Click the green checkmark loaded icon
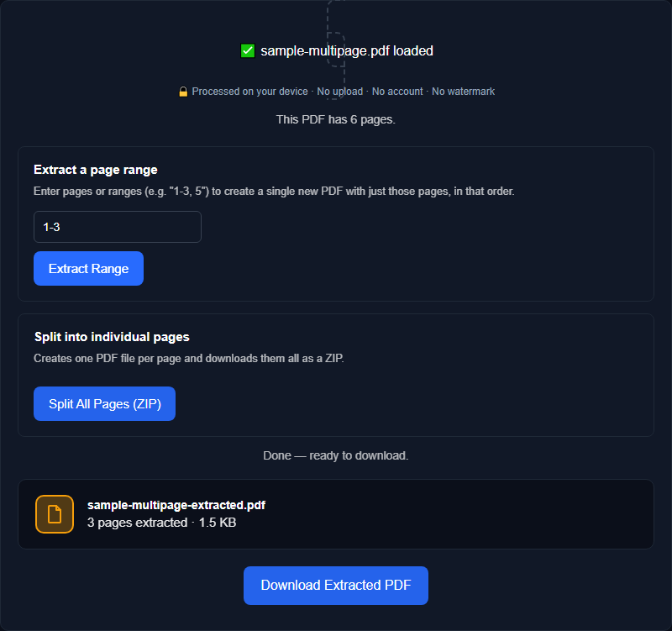Screen dimensions: 672x631 [x=248, y=50]
